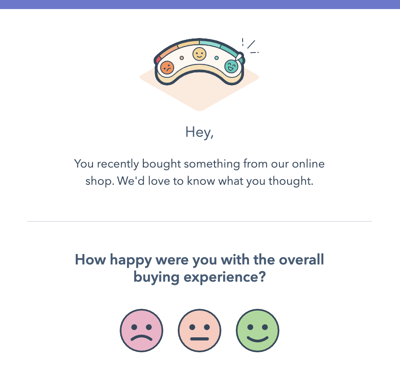Select the pink sad face rating
This screenshot has height=384, width=400.
(x=142, y=330)
